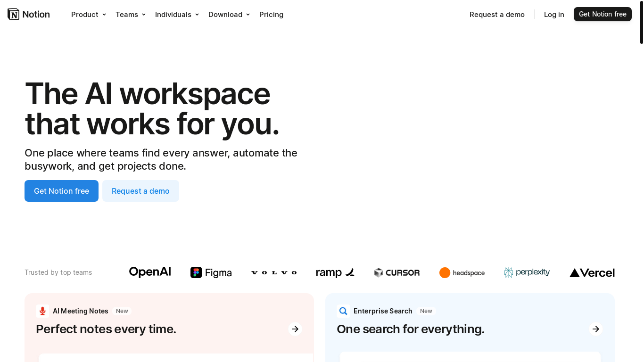Click the page's vertical scrollbar thumb
The height and width of the screenshot is (362, 644).
[642, 22]
